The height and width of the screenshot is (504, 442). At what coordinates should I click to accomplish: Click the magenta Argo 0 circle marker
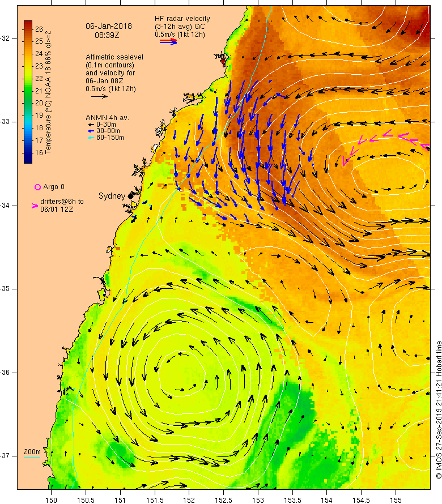pyautogui.click(x=37, y=187)
